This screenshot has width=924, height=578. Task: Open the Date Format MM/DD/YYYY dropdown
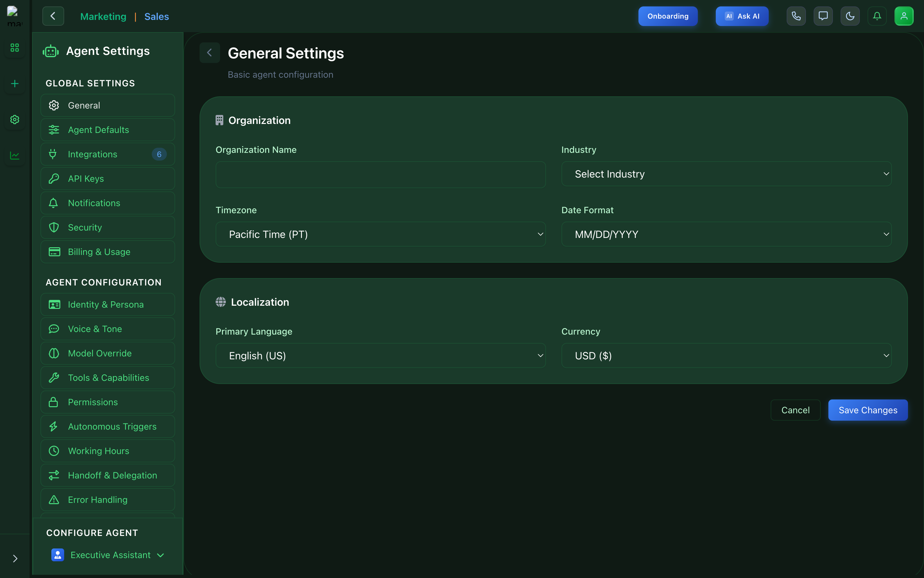coord(726,234)
